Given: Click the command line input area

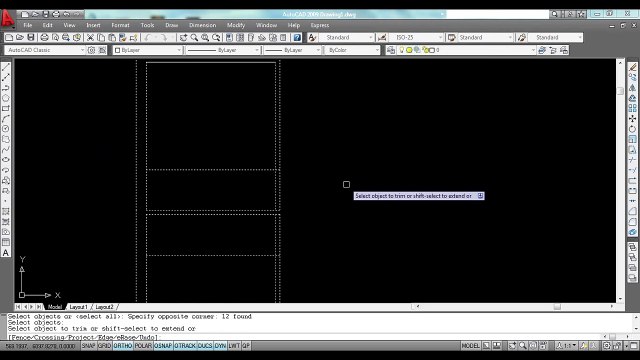Looking at the screenshot, I should pos(305,337).
